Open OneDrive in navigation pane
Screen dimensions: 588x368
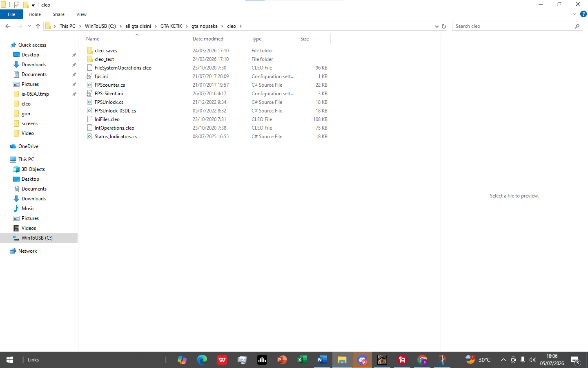pyautogui.click(x=28, y=146)
